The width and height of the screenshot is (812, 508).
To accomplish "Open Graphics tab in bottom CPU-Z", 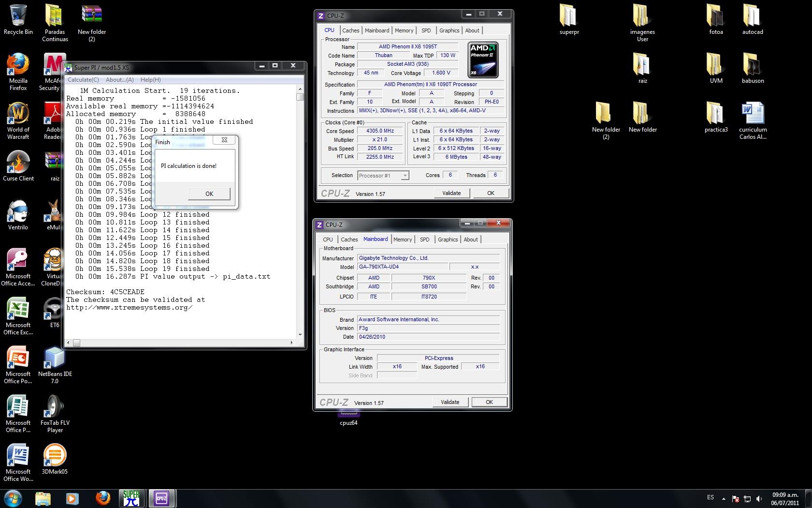I will (x=448, y=239).
